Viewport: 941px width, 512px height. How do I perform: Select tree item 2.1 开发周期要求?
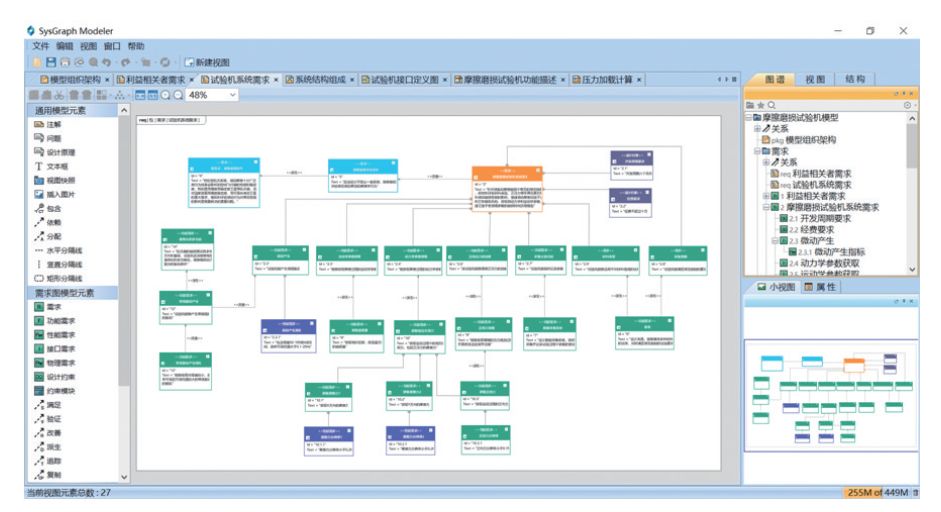tap(814, 218)
